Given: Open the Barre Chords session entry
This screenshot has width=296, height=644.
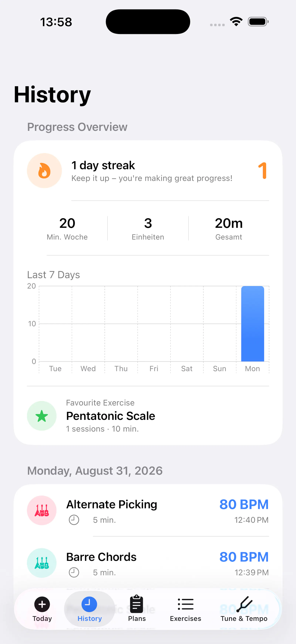Looking at the screenshot, I should pos(148,563).
